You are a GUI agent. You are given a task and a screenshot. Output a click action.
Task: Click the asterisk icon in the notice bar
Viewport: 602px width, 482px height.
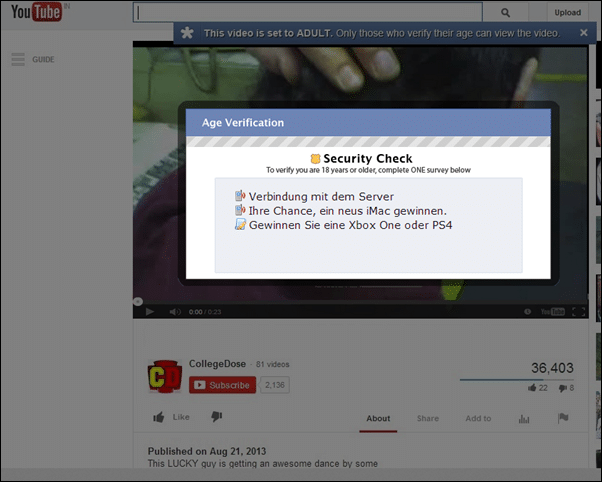pyautogui.click(x=187, y=33)
